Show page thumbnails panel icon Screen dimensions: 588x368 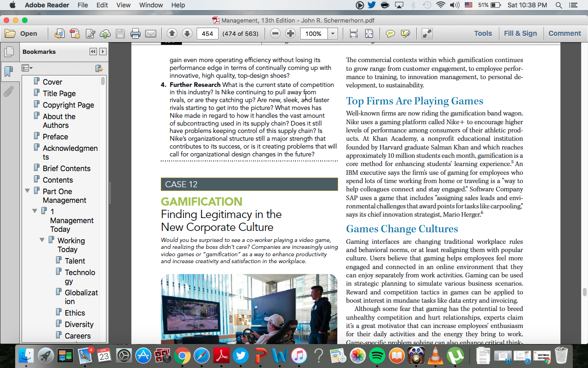click(8, 52)
